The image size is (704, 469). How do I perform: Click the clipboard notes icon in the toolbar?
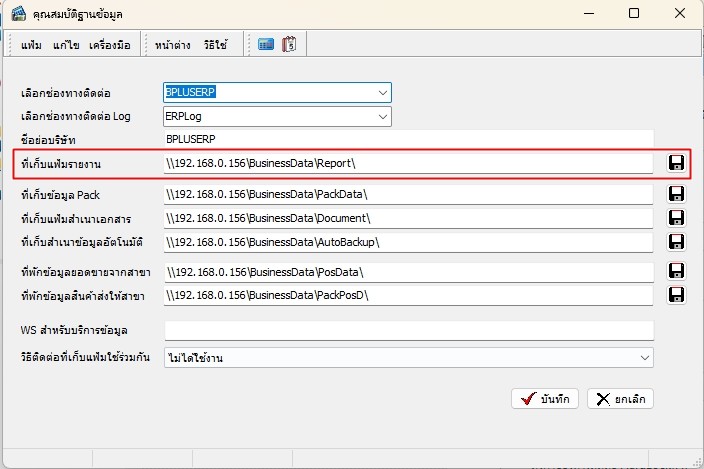tap(289, 45)
